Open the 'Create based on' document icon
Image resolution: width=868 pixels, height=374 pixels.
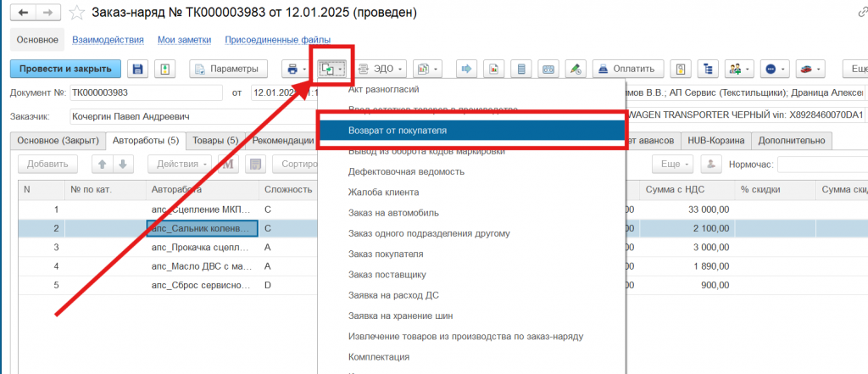click(328, 69)
